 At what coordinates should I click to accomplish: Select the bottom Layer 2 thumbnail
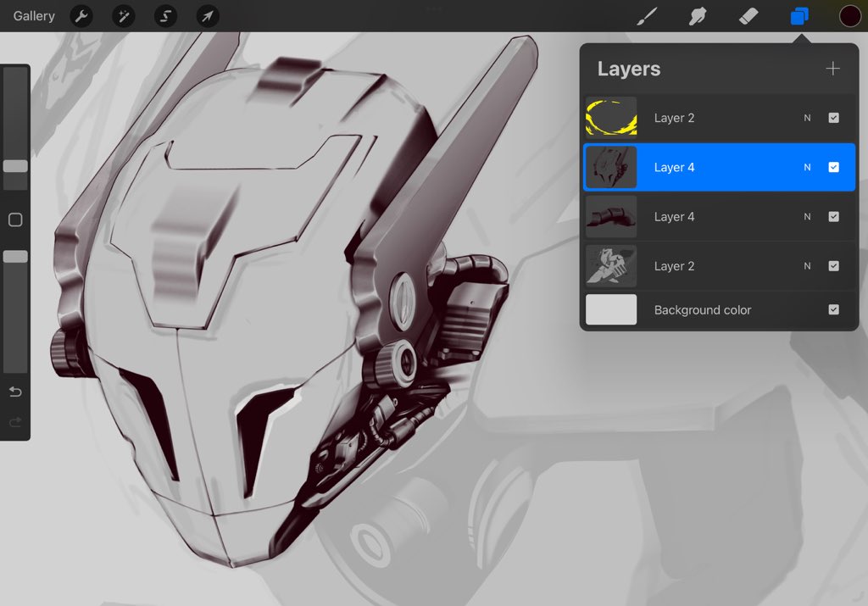[x=611, y=266]
